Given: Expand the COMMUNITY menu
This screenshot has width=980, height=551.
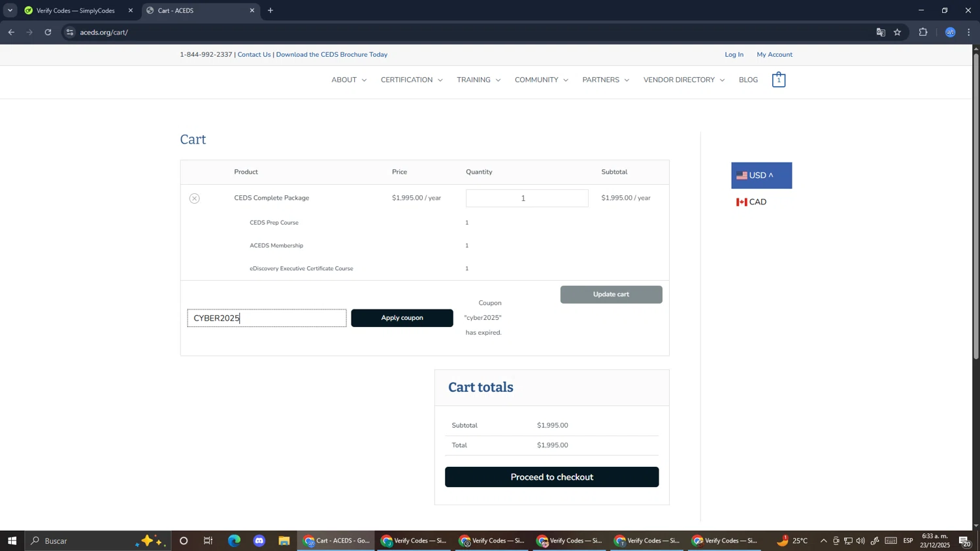Looking at the screenshot, I should coord(542,80).
